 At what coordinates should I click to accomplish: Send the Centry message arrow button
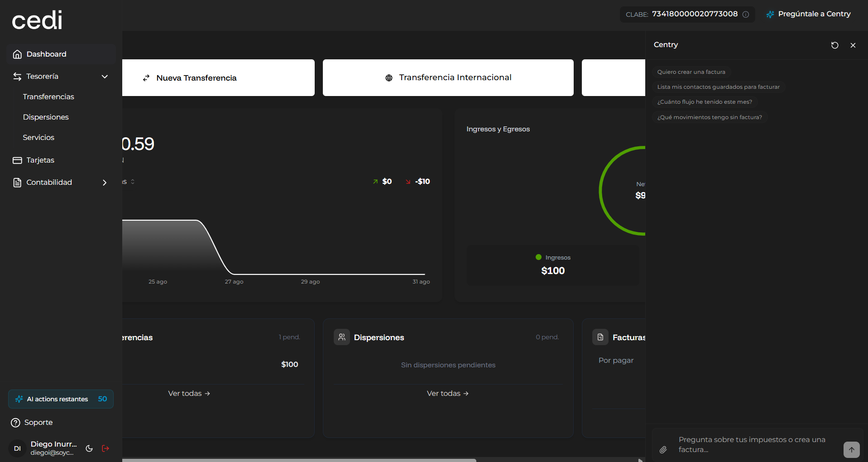[852, 450]
